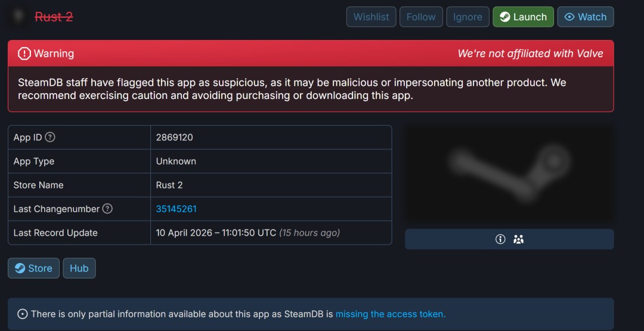Open changenumber 35145261
Screen dimensions: 644x331
point(176,209)
